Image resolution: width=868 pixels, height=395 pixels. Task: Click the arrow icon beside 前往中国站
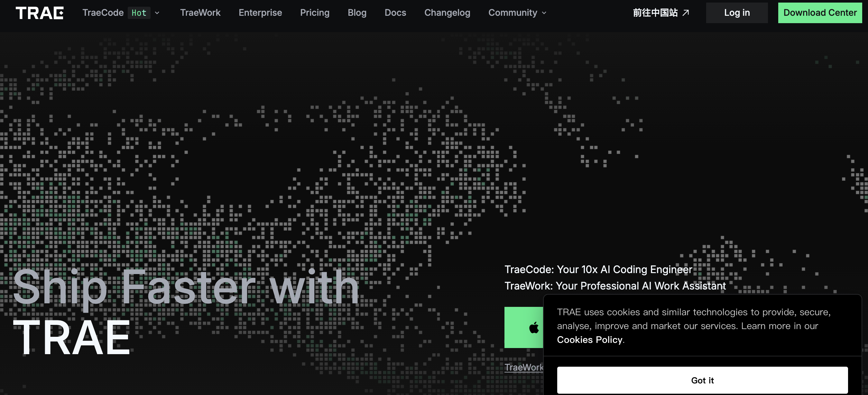pyautogui.click(x=686, y=13)
